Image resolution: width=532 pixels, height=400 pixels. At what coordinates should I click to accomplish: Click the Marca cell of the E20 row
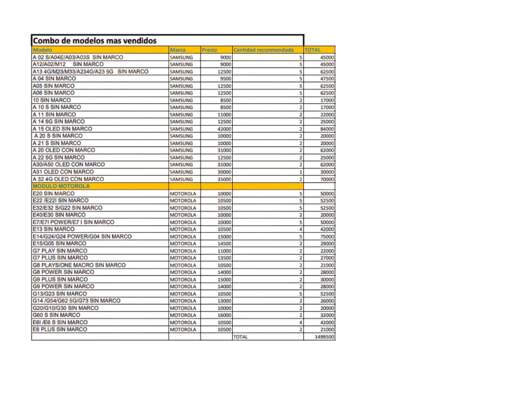[183, 193]
